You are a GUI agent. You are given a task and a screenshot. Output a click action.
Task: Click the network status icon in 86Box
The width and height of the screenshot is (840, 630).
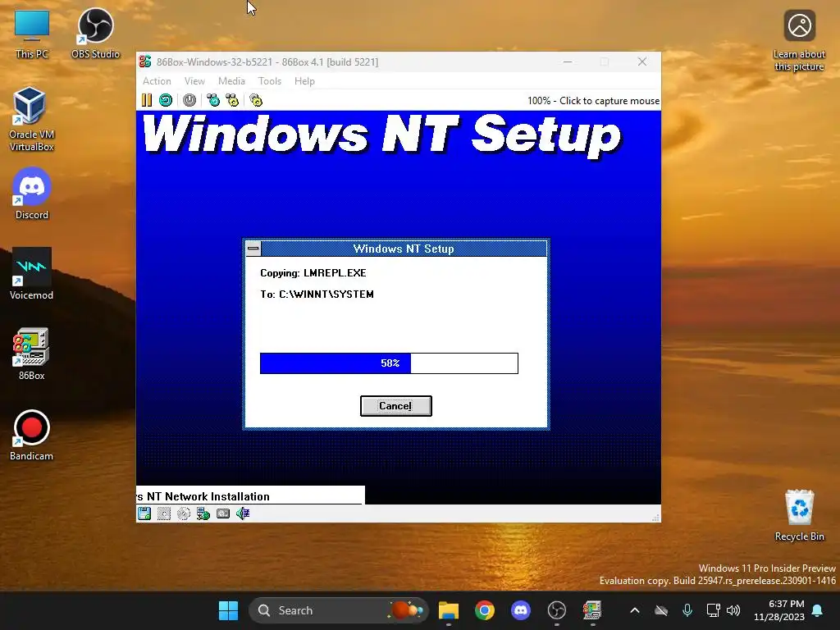[203, 514]
